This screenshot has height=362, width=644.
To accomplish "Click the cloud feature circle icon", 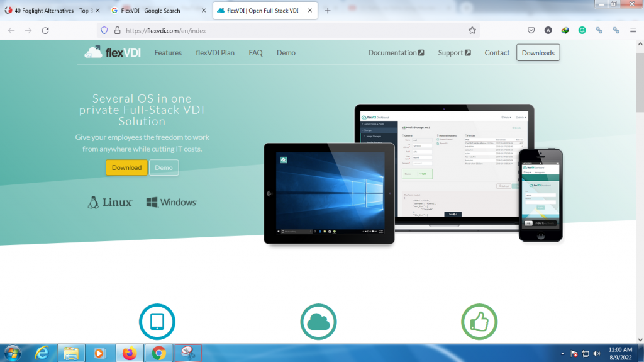I will point(318,322).
